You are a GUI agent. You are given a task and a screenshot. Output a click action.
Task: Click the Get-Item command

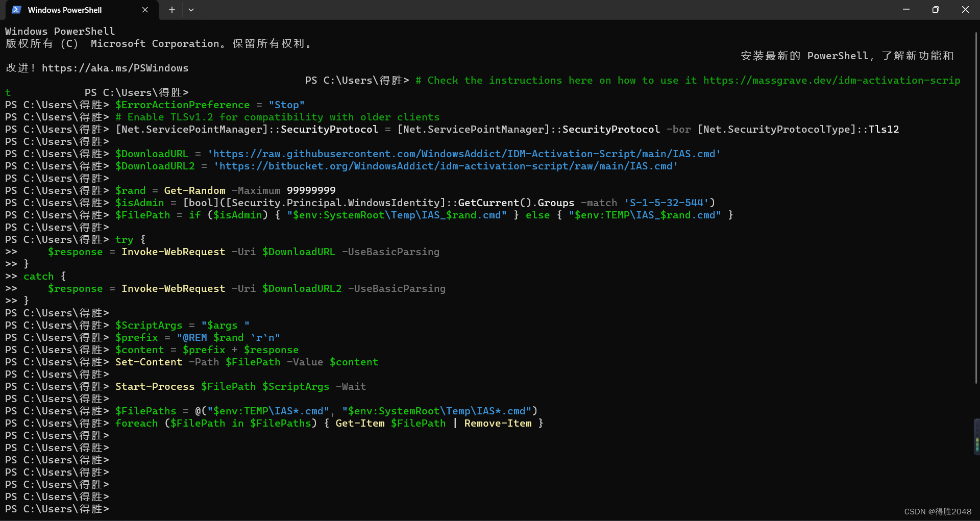[x=360, y=423]
